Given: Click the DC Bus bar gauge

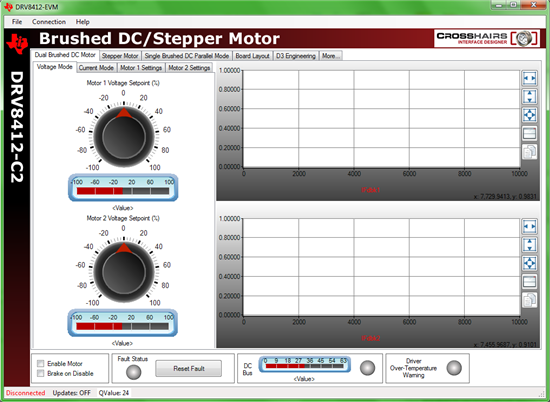Looking at the screenshot, I should (304, 364).
